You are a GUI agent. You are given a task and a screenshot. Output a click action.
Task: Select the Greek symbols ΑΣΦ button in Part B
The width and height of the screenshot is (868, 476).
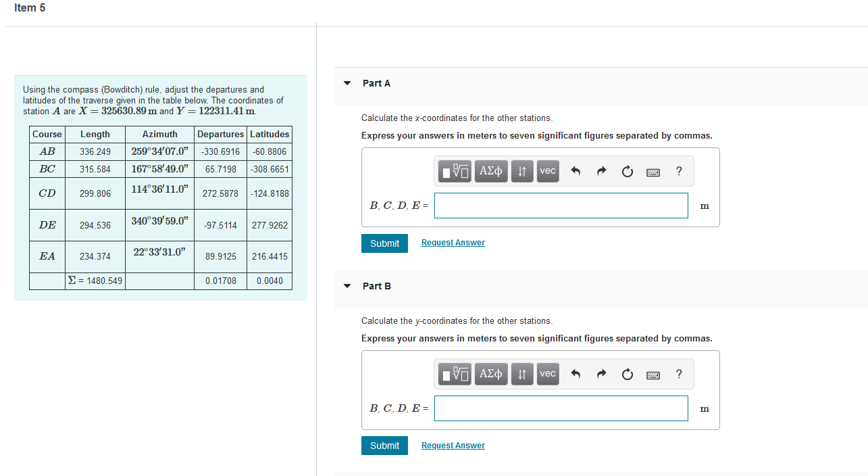pos(490,374)
